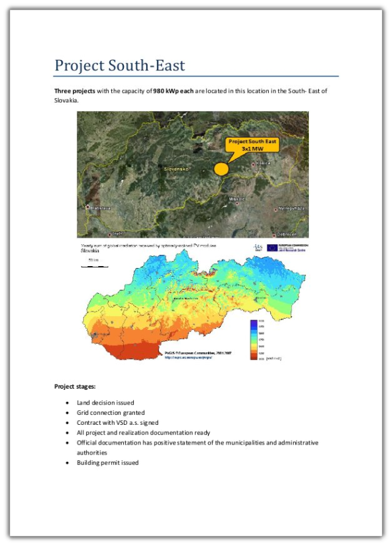The image size is (392, 546).
Task: Click the 50 km scale bar
Action: coord(94,266)
